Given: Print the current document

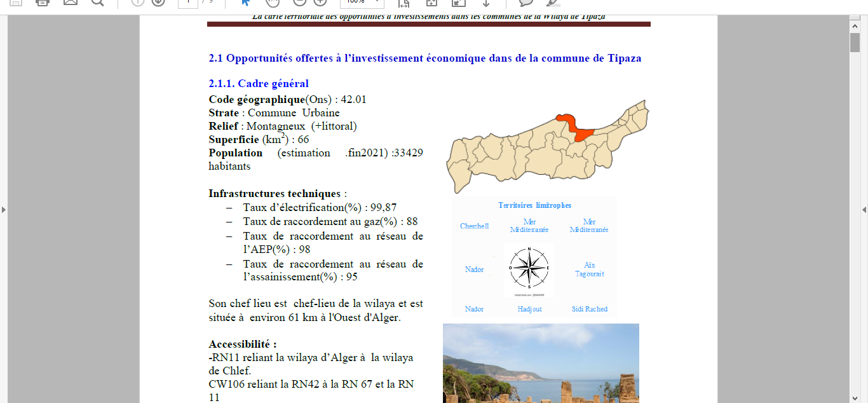Looking at the screenshot, I should tap(43, 3).
